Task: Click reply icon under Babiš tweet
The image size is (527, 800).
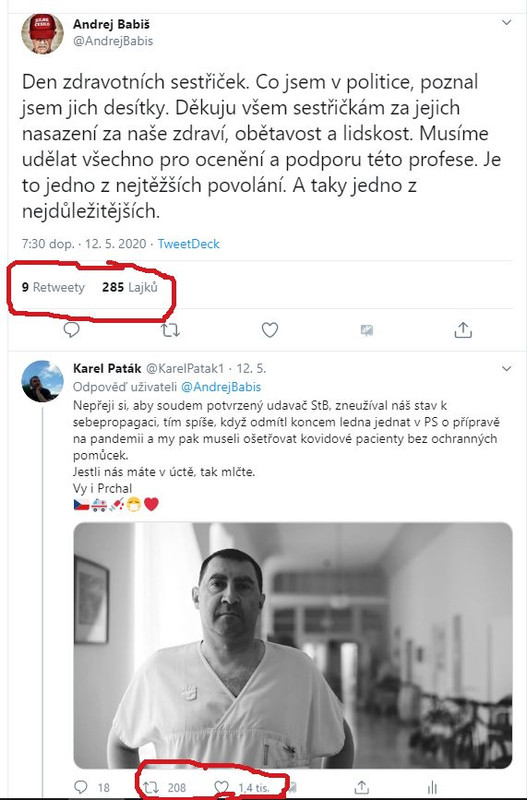Action: (71, 330)
